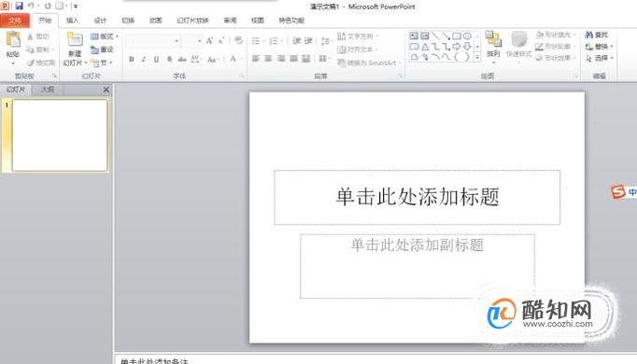The height and width of the screenshot is (364, 637).
Task: Open the File (文件) tab
Action: (15, 21)
